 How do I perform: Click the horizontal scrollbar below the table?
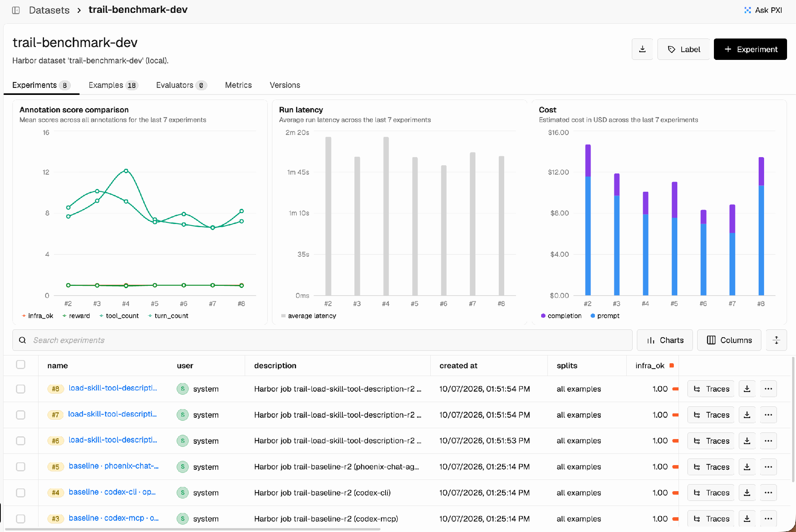tap(193, 529)
